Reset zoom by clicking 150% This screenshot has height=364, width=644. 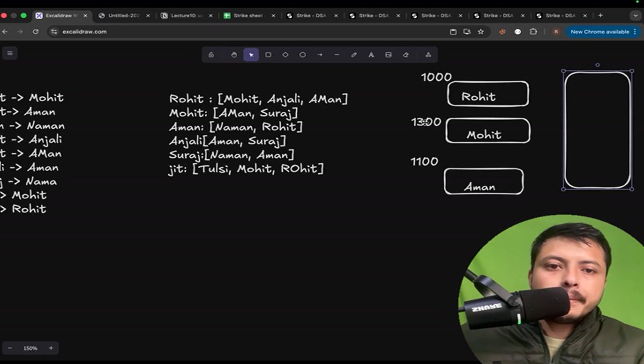pyautogui.click(x=30, y=348)
